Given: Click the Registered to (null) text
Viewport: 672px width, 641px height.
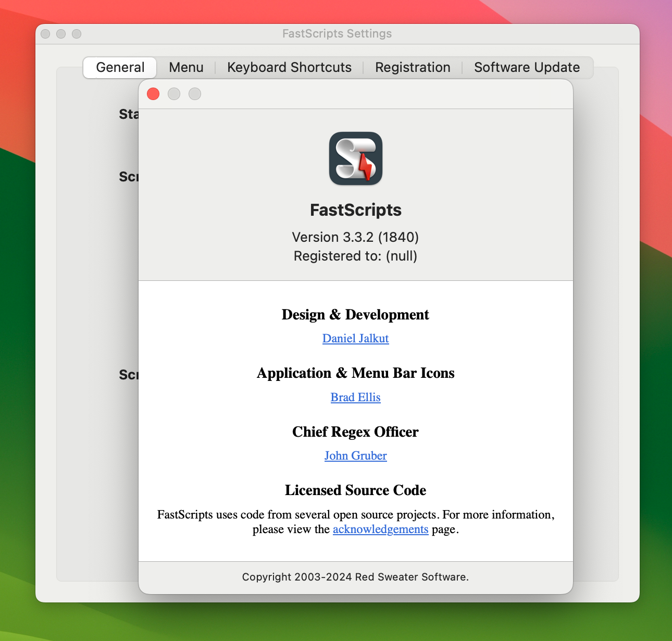Looking at the screenshot, I should 356,256.
